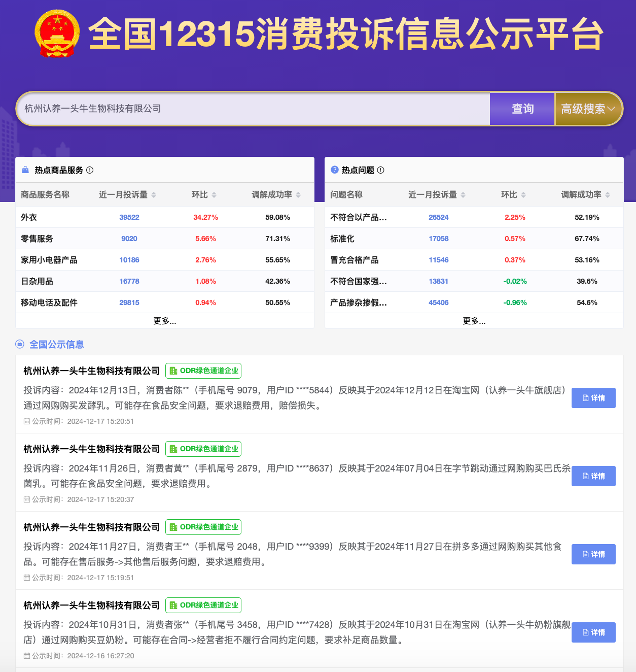This screenshot has height=672, width=636.
Task: Click ODR绿色通道企业 badge on 2024-12-17 15:19:51 entry
Action: 203,527
